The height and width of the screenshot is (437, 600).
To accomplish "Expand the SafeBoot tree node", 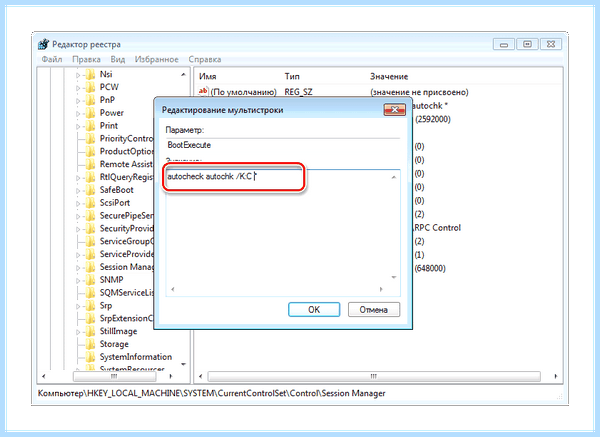I will tap(78, 191).
